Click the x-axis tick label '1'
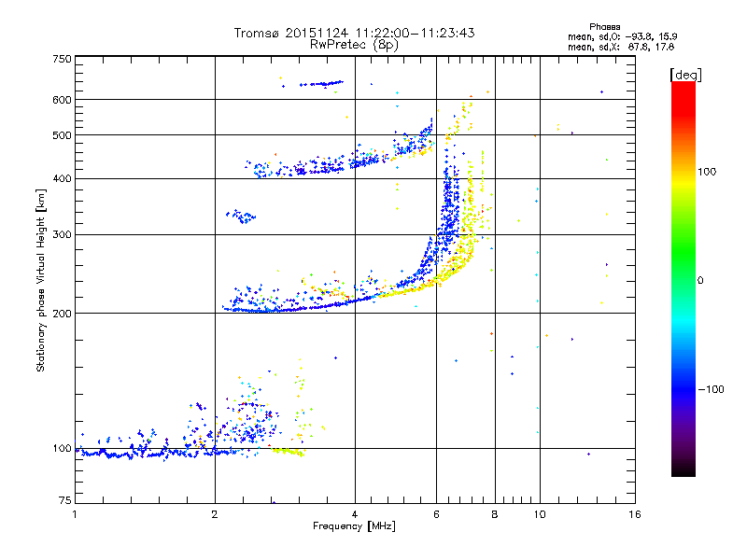747x560 pixels. 75,514
